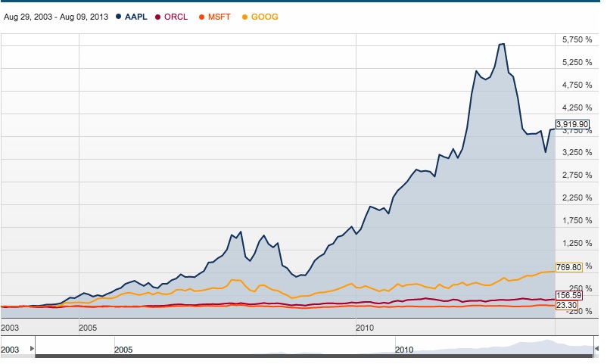Click the dark red ORCL legend dot
This screenshot has width=607, height=364.
[x=157, y=17]
